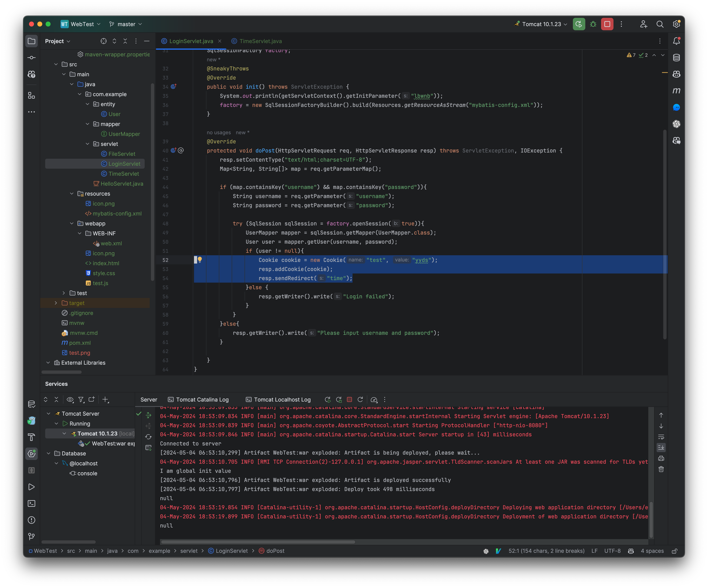Open the Database tool window from right sidebar

tap(676, 58)
